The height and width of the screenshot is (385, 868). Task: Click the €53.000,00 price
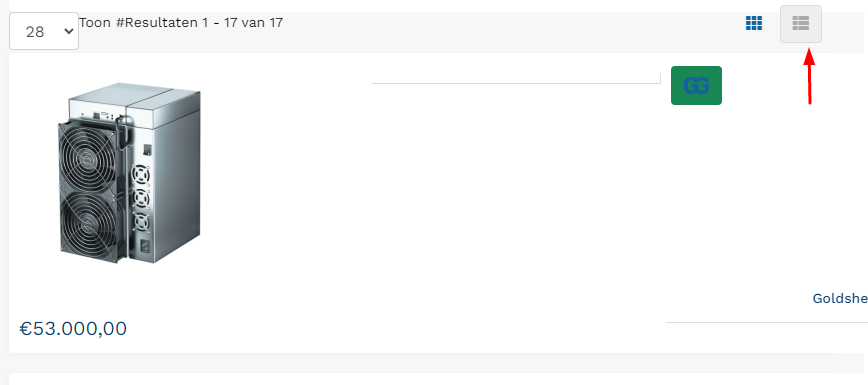point(73,328)
